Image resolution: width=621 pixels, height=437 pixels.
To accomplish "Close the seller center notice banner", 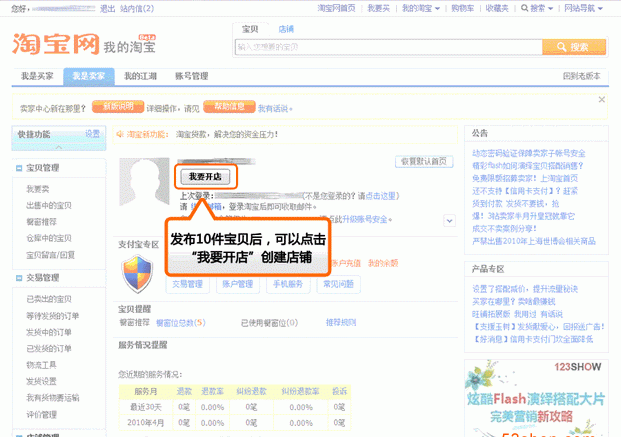I will coord(601,99).
